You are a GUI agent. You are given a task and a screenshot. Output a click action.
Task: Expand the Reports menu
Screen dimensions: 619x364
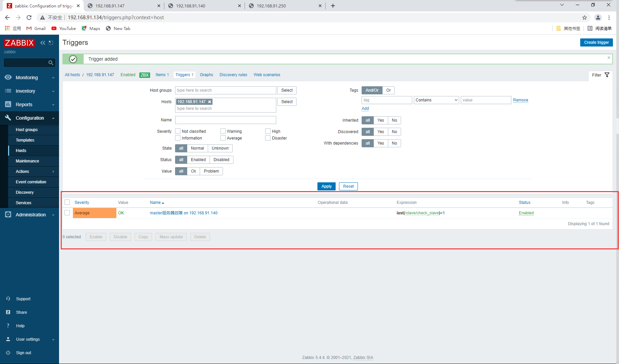tap(53, 105)
